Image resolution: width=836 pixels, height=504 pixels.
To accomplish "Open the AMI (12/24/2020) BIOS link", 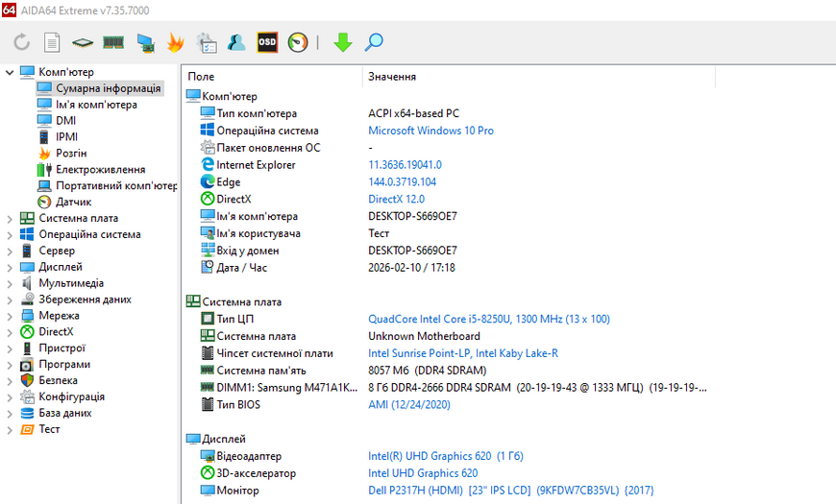I will (x=409, y=404).
